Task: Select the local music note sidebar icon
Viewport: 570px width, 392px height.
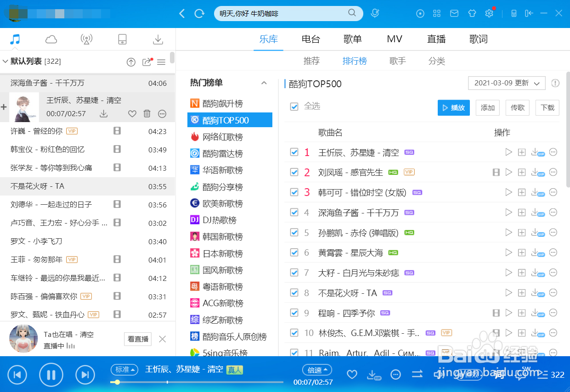Action: [15, 39]
